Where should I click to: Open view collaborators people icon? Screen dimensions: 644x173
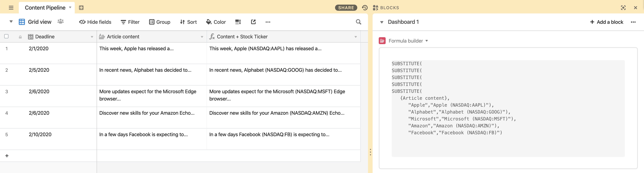point(61,21)
